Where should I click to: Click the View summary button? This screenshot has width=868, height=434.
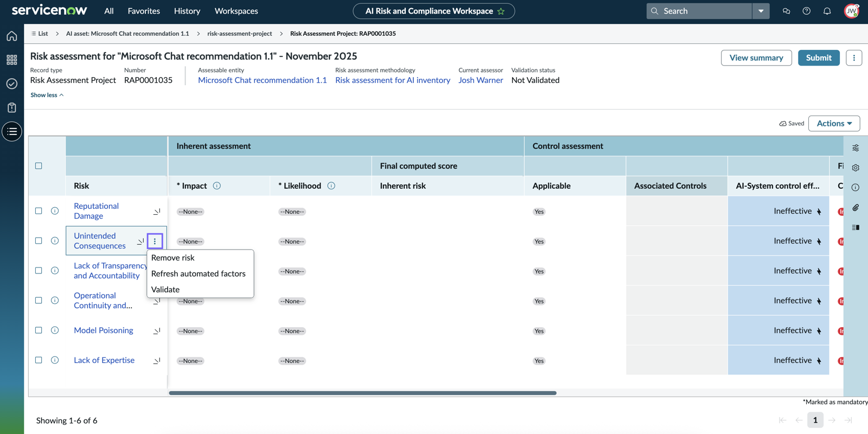click(756, 58)
